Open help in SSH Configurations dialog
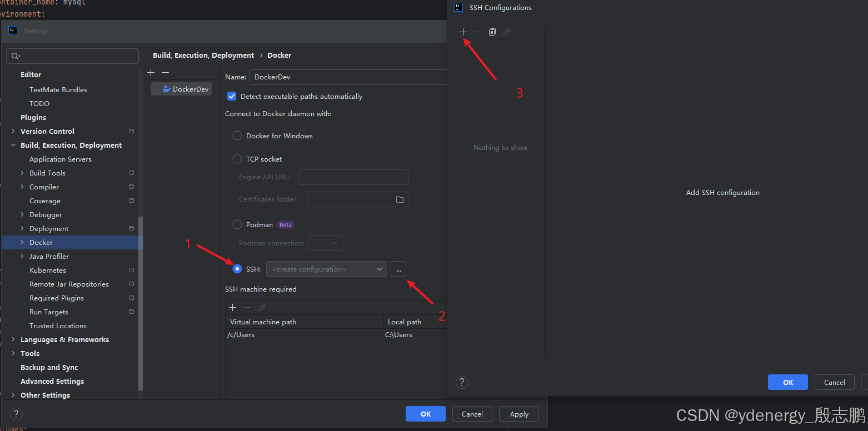The width and height of the screenshot is (868, 431). point(462,382)
